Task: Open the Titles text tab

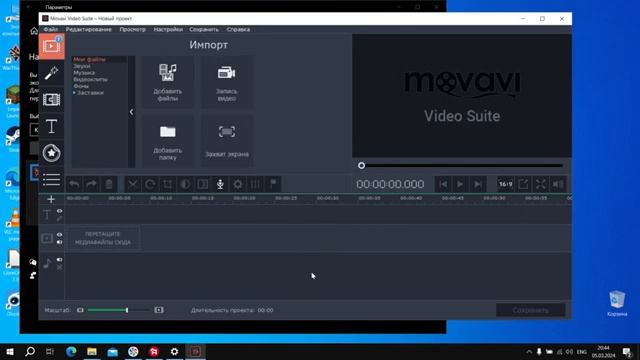Action: point(51,127)
